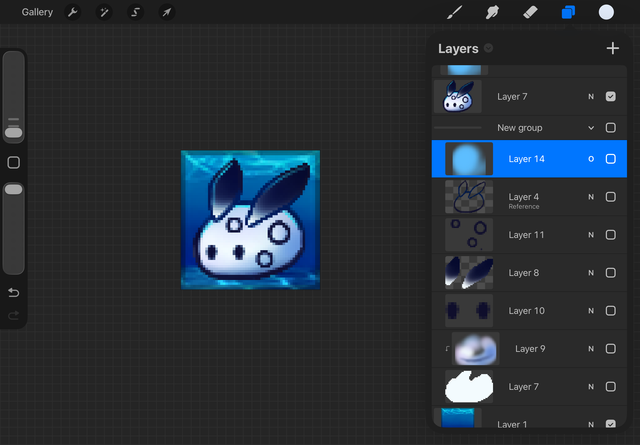
Task: Adjust the brush size slider handle
Action: (13, 133)
